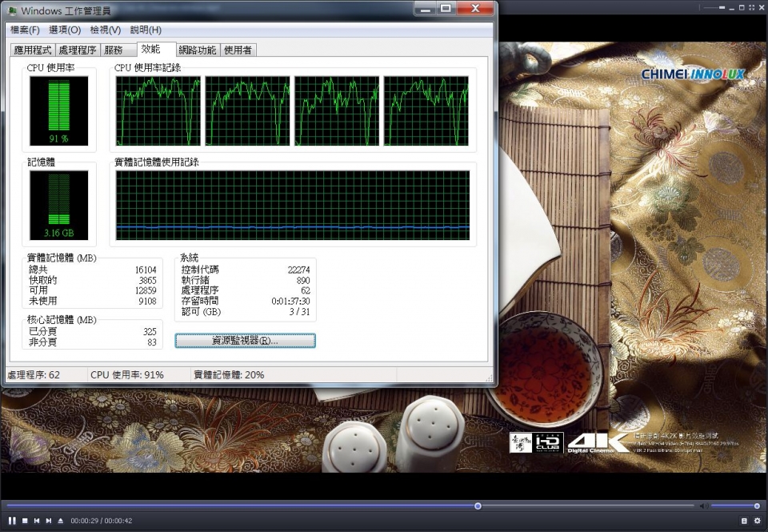The height and width of the screenshot is (532, 768).
Task: Click the eject disc icon in player controls
Action: [x=60, y=521]
